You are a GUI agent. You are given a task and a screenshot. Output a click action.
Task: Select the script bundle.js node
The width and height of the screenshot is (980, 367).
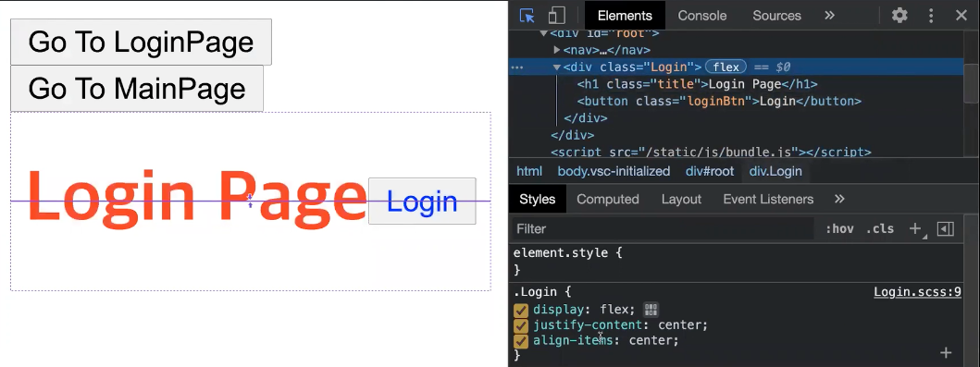711,152
